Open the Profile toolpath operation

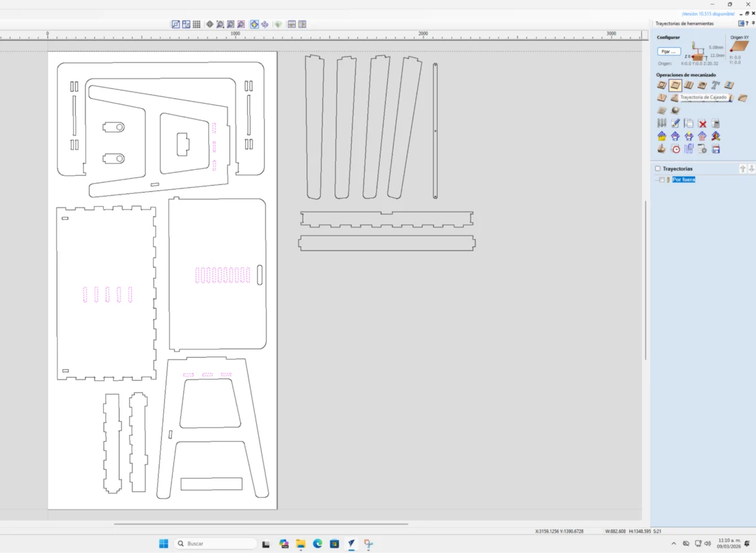662,85
